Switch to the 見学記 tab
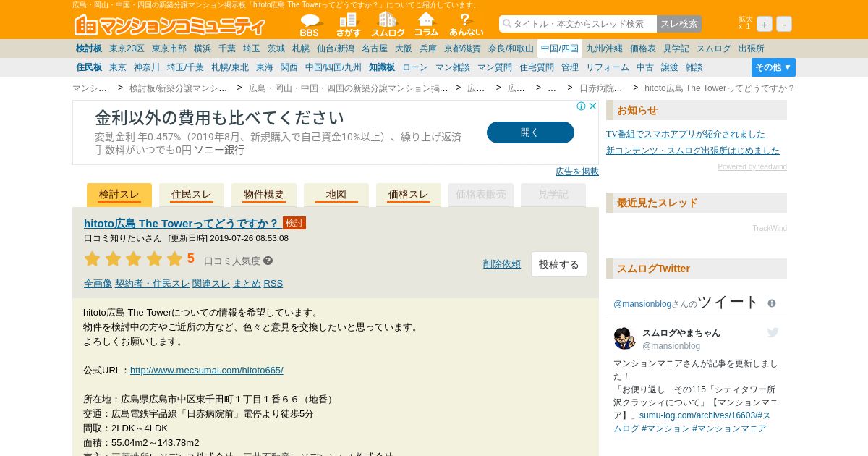 click(x=553, y=195)
